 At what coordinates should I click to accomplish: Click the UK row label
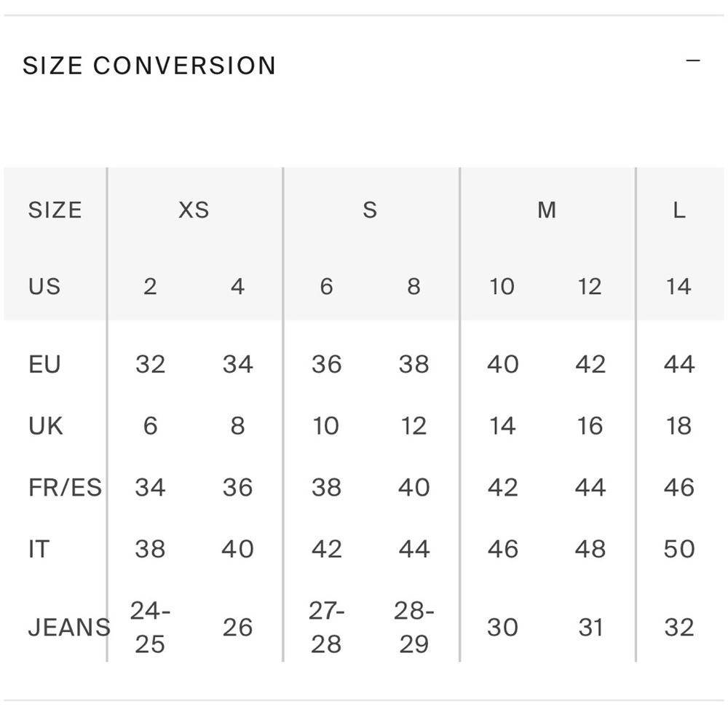(45, 426)
